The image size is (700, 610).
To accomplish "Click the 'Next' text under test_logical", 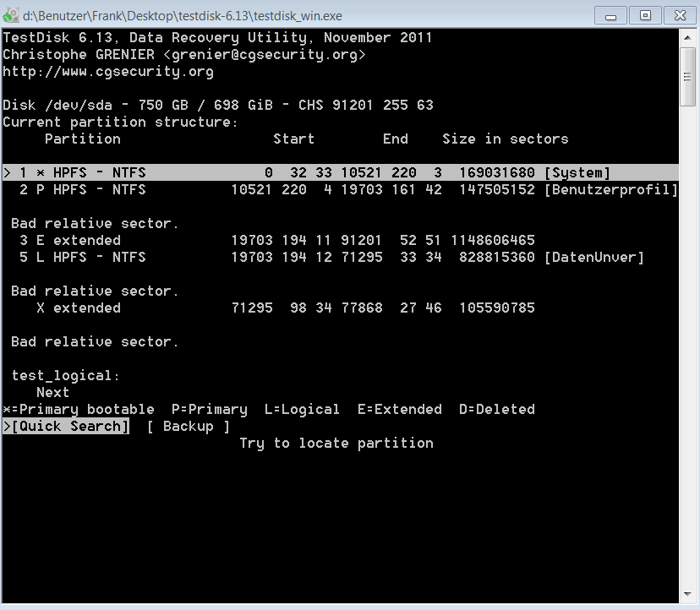I will tap(52, 392).
